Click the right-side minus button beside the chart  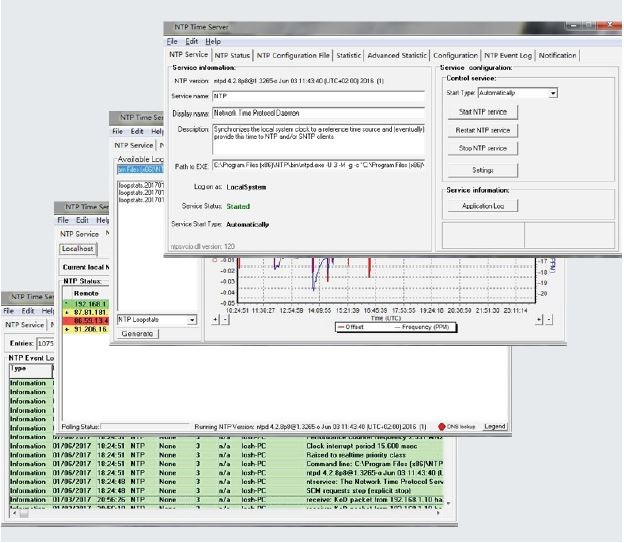(x=548, y=319)
